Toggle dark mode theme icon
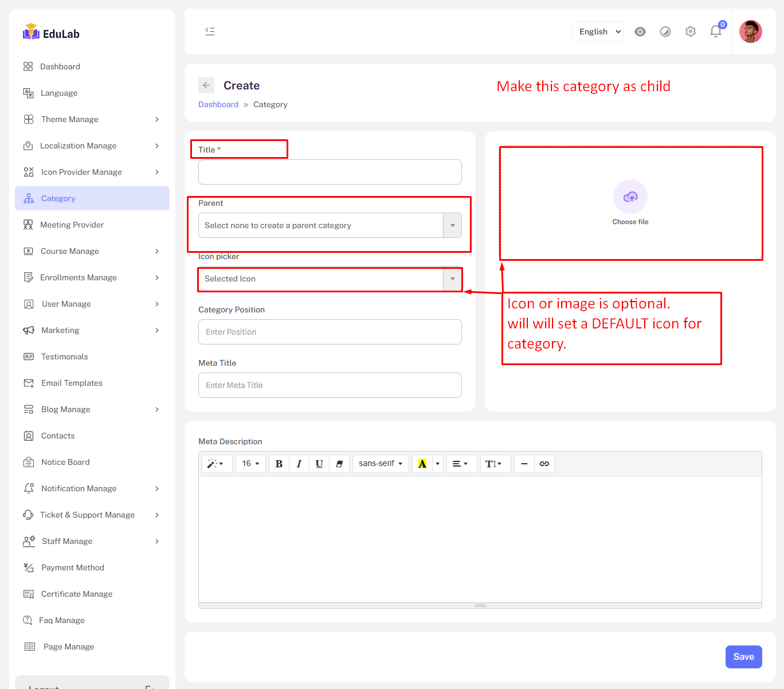The image size is (784, 689). tap(665, 32)
